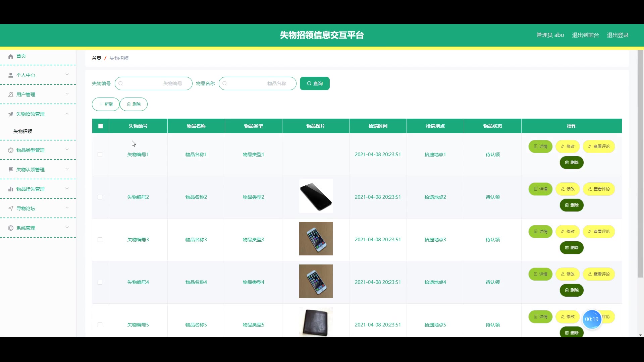The width and height of the screenshot is (644, 362).
Task: Click the system management circle icon
Action: pos(11,228)
